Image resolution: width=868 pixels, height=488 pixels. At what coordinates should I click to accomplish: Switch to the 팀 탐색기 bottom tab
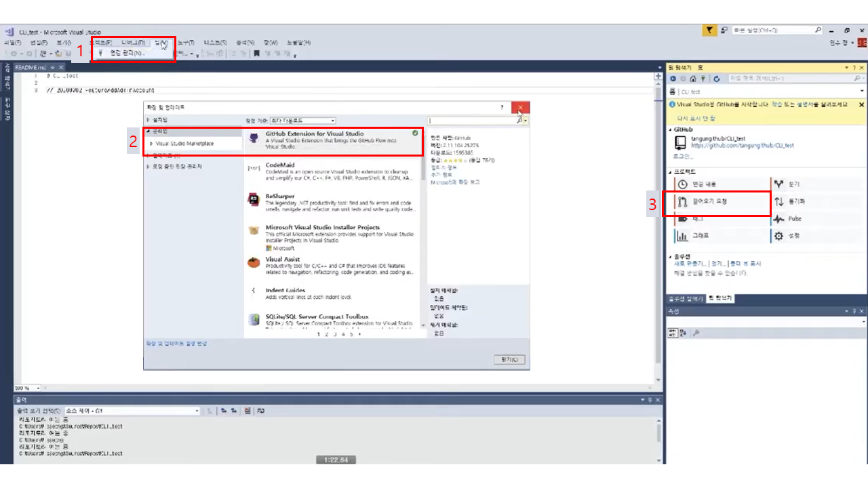[x=720, y=298]
